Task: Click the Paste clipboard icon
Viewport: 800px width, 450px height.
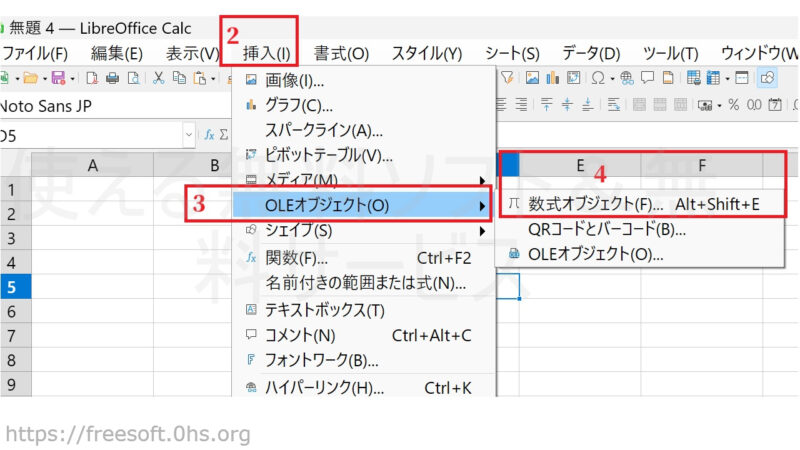Action: coord(200,78)
